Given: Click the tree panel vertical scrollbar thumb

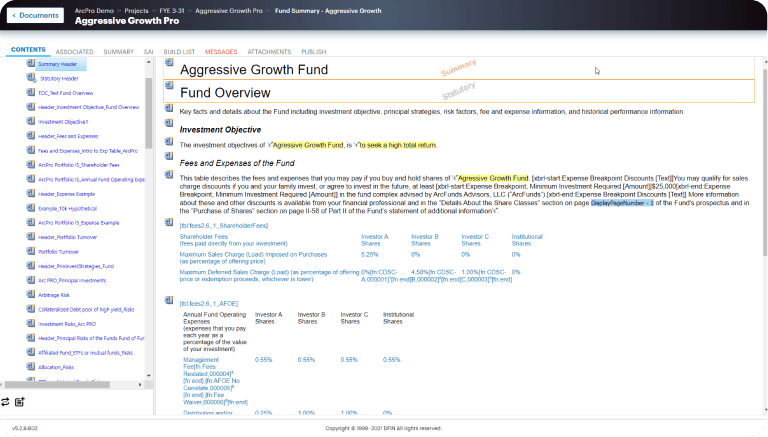Looking at the screenshot, I should 148,113.
